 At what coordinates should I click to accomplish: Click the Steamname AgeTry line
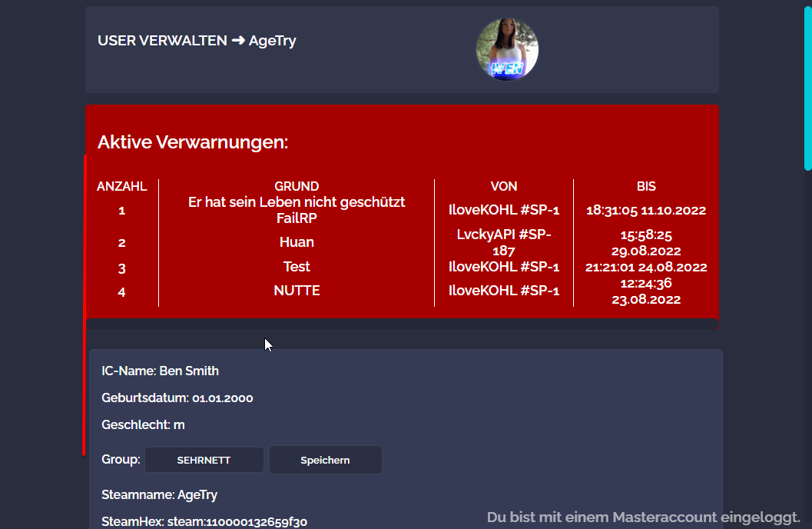pos(164,494)
